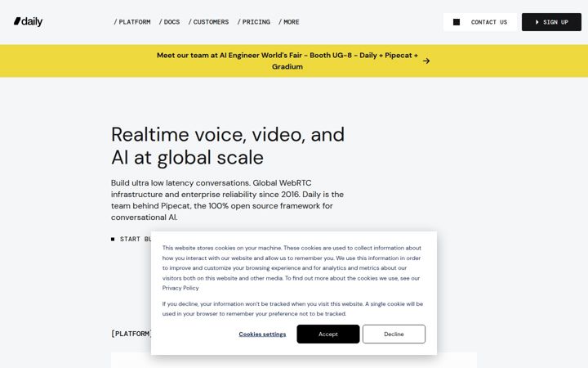Open Cookies settings link
Image resolution: width=588 pixels, height=368 pixels.
point(262,334)
